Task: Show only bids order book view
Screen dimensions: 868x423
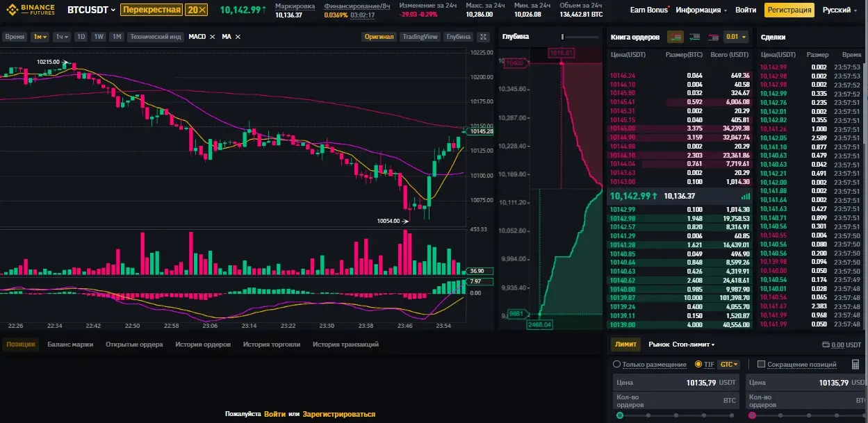Action: (694, 37)
